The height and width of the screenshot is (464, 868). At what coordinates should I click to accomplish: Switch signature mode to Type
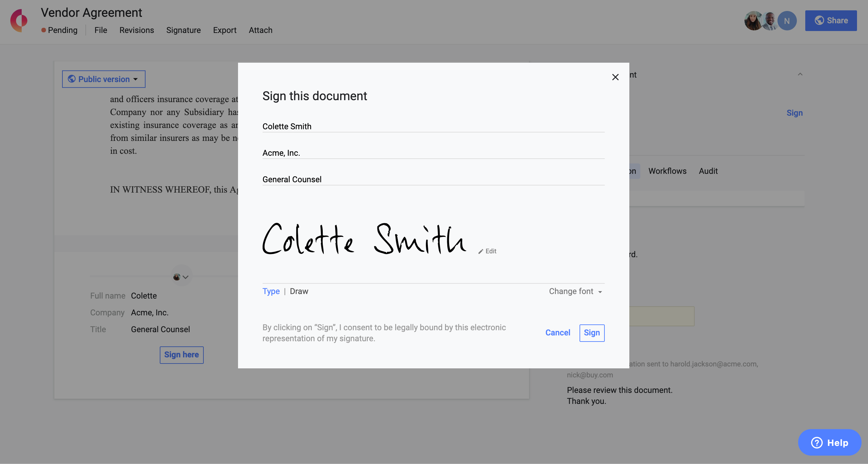271,291
